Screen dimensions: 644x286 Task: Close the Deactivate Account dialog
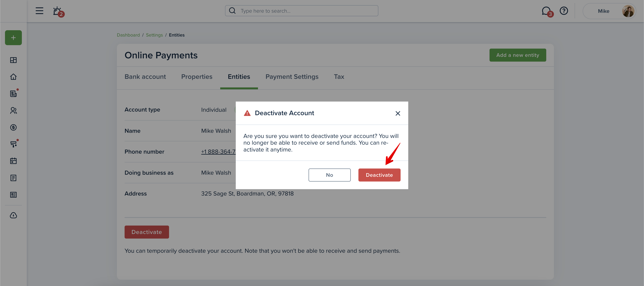[398, 113]
